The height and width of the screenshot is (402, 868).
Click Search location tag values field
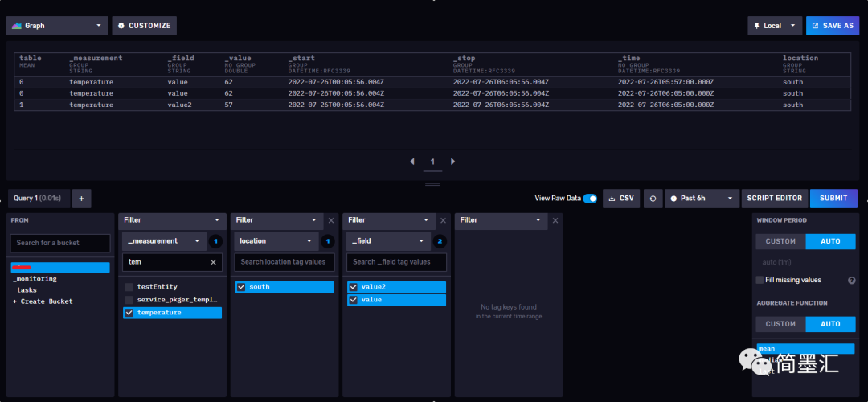pyautogui.click(x=285, y=262)
